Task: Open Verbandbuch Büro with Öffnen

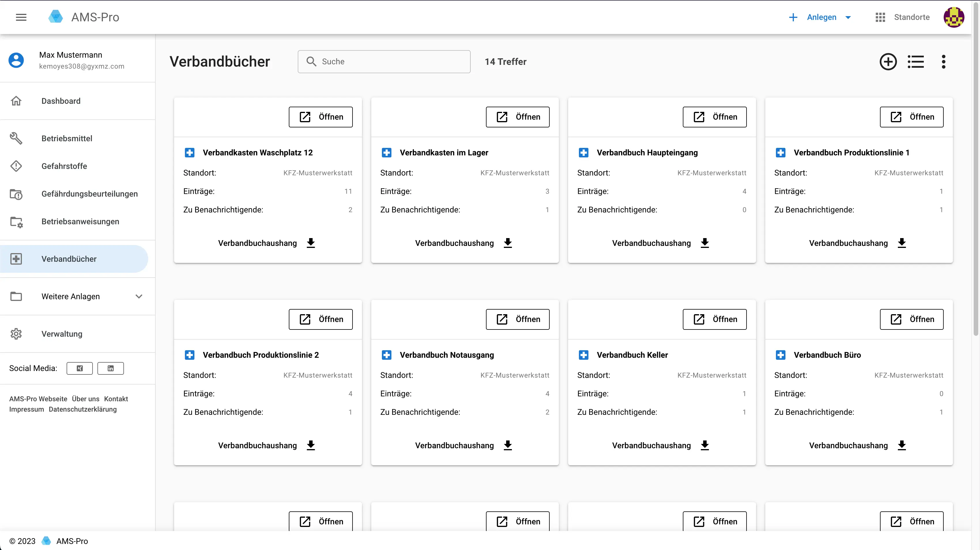Action: [911, 319]
